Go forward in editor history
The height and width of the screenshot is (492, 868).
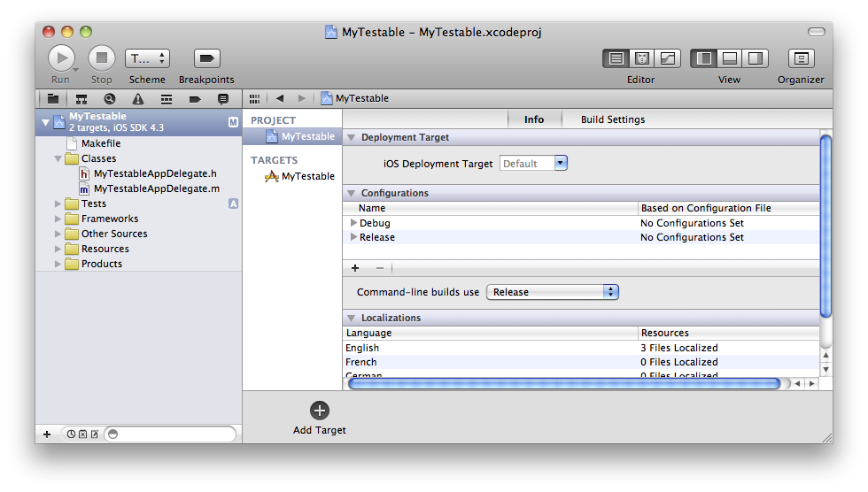[x=302, y=98]
